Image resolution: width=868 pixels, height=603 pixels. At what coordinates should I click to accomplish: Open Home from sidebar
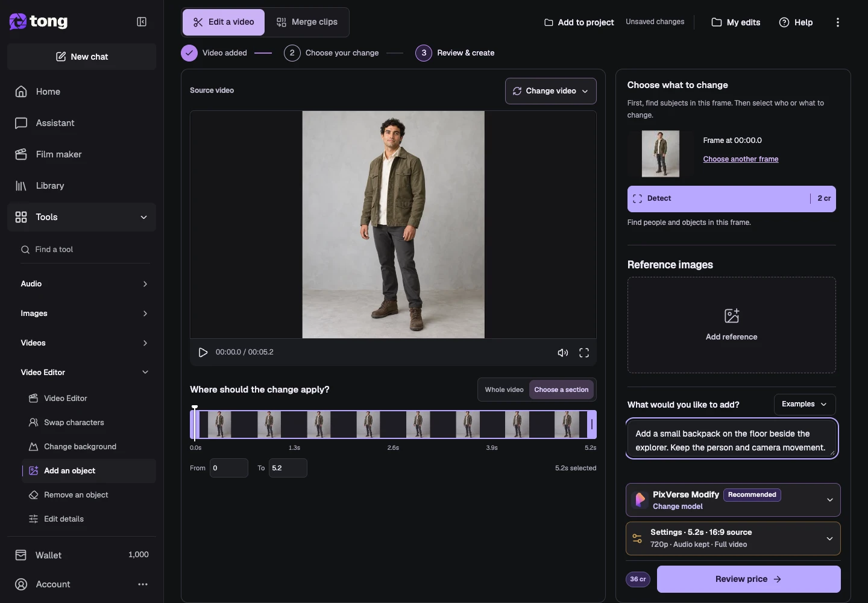coord(81,92)
